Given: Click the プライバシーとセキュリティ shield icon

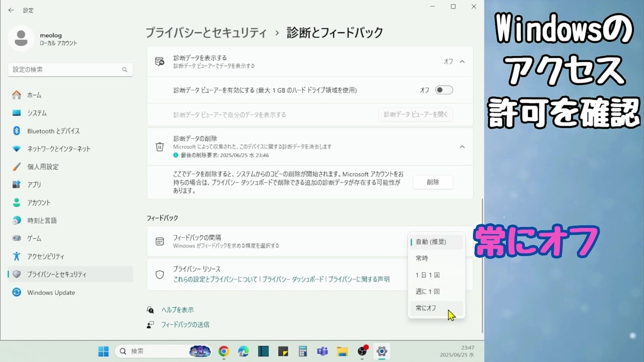Looking at the screenshot, I should click(x=17, y=274).
